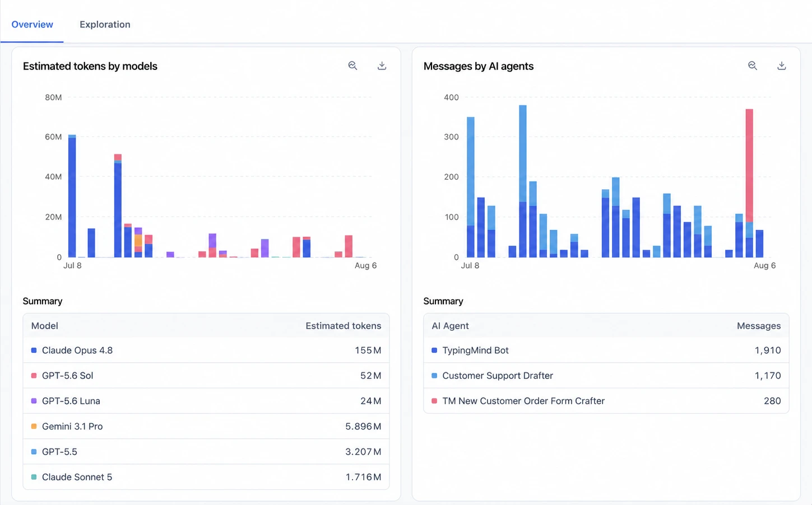Viewport: 812px width, 505px height.
Task: Click the tall red bar in Messages chart
Action: pyautogui.click(x=749, y=166)
